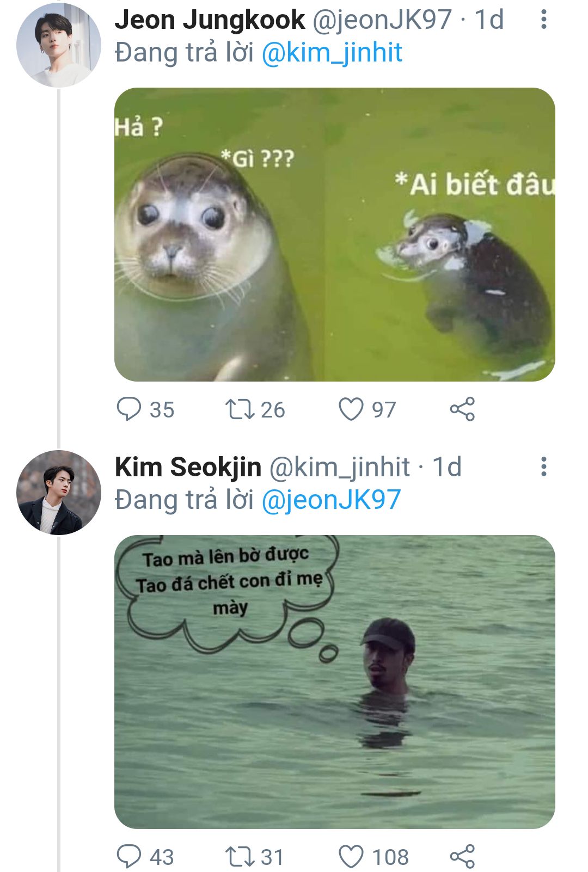
Task: Reply to Kim Seokjin's tweet
Action: point(129,856)
